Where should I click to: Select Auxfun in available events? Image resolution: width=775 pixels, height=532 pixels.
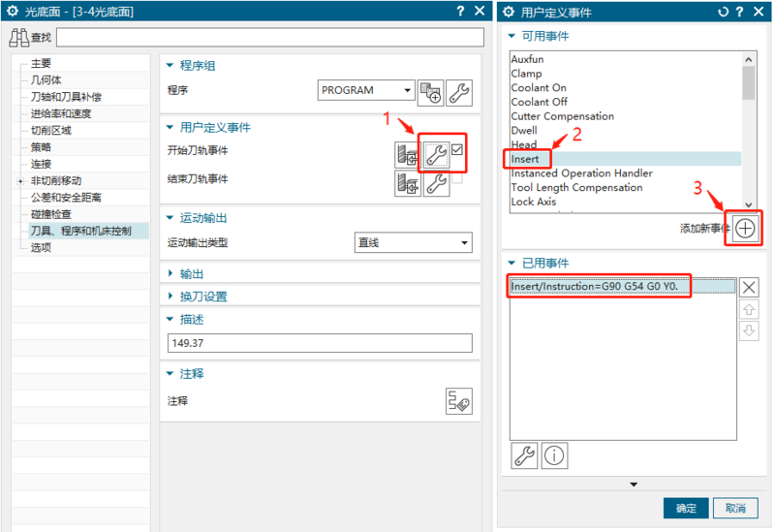pos(527,59)
